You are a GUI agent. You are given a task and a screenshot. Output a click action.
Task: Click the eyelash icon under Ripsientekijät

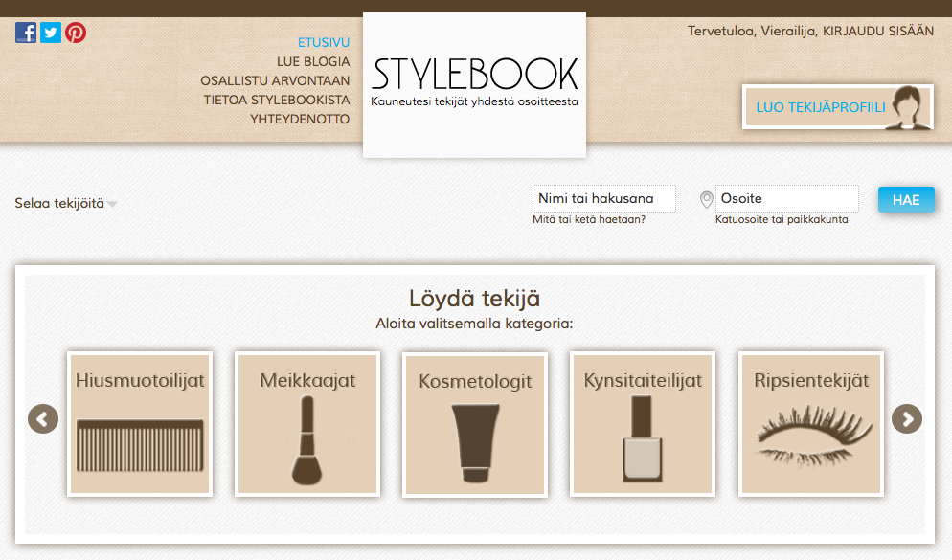810,436
